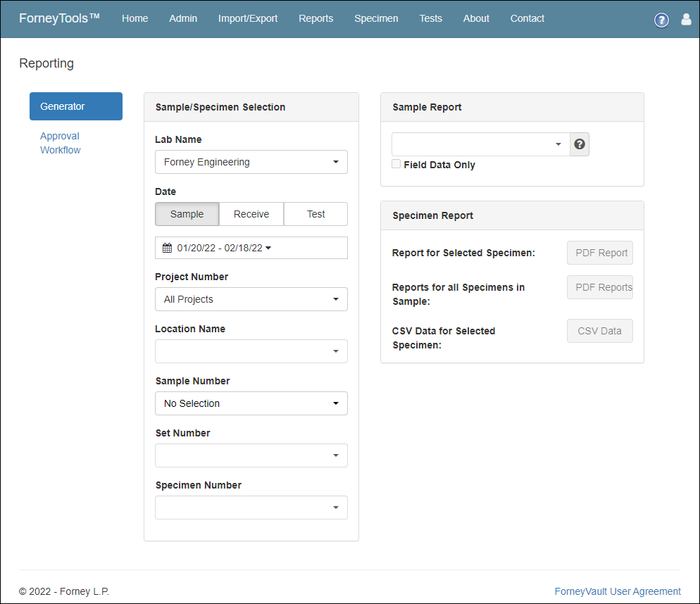Open the Import/Export menu
The height and width of the screenshot is (604, 700).
(x=248, y=18)
